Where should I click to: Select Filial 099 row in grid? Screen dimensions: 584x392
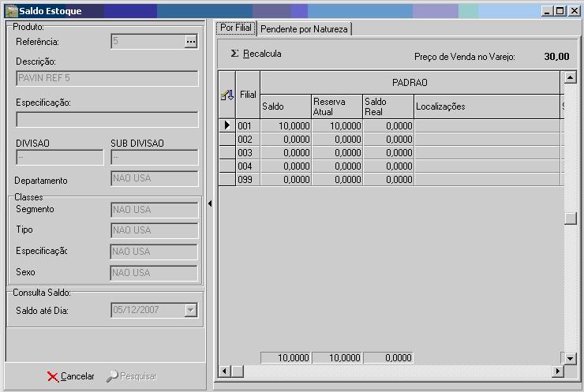tap(247, 179)
